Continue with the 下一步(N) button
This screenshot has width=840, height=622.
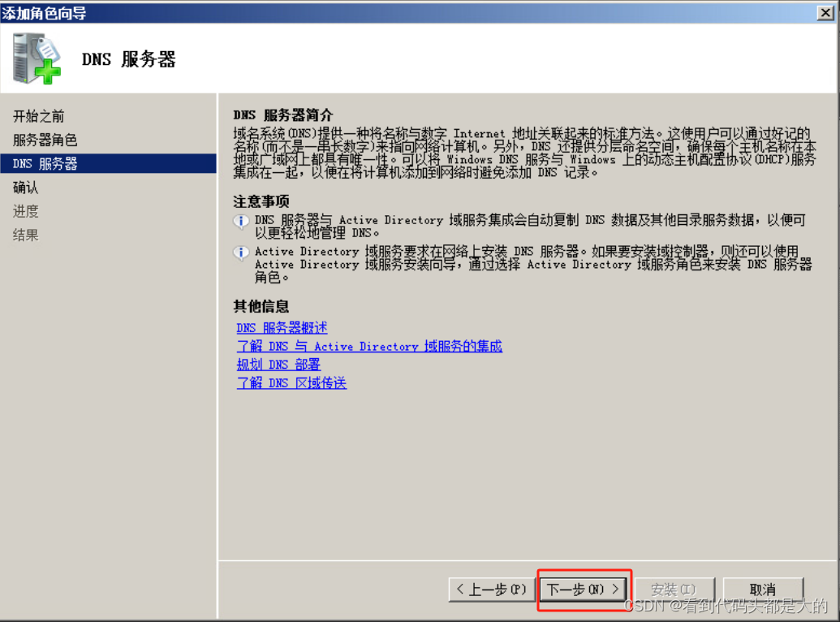coord(583,590)
